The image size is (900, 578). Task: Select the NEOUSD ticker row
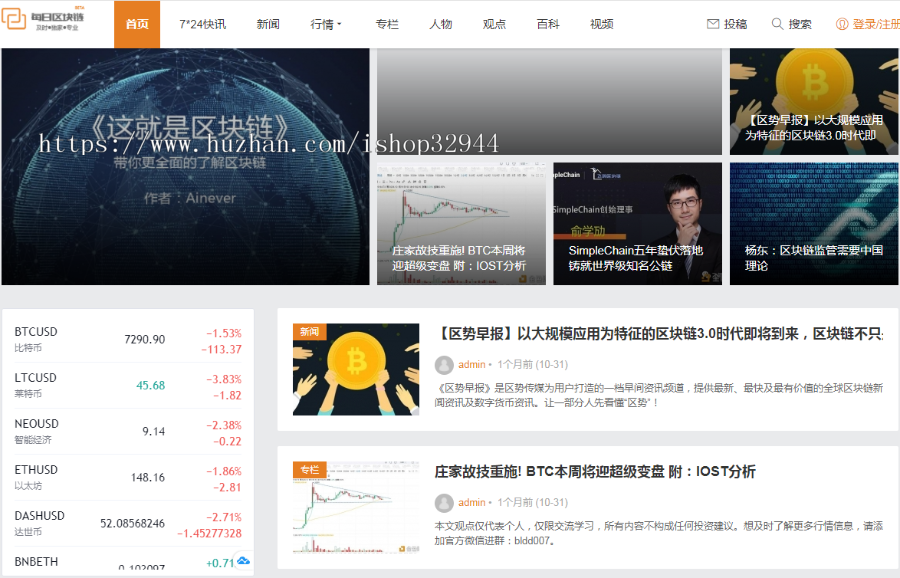coord(128,432)
